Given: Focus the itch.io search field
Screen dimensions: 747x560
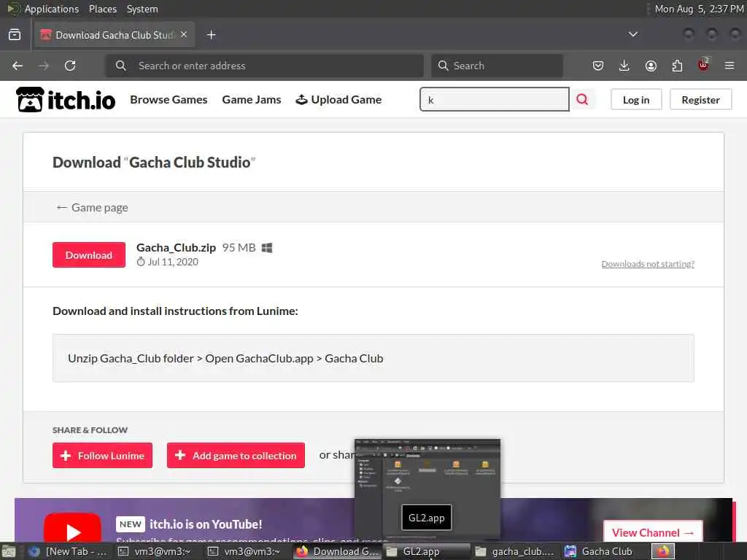Looking at the screenshot, I should (x=494, y=99).
